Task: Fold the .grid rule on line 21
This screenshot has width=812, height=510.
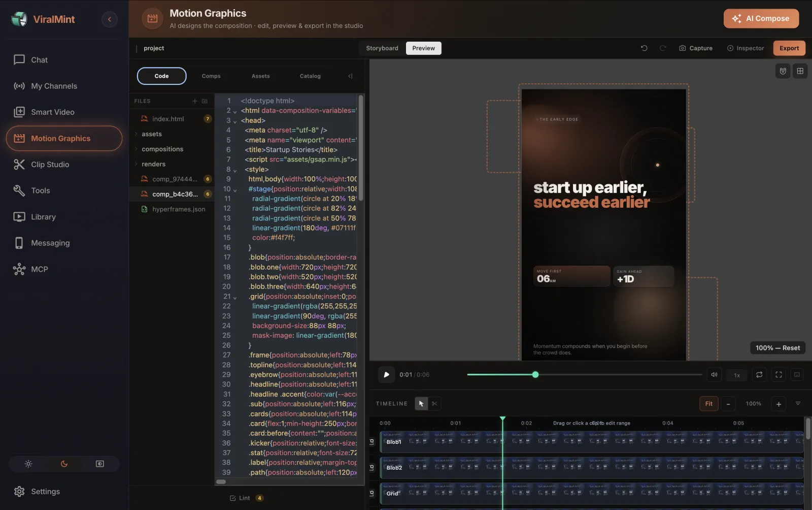Action: coord(235,297)
